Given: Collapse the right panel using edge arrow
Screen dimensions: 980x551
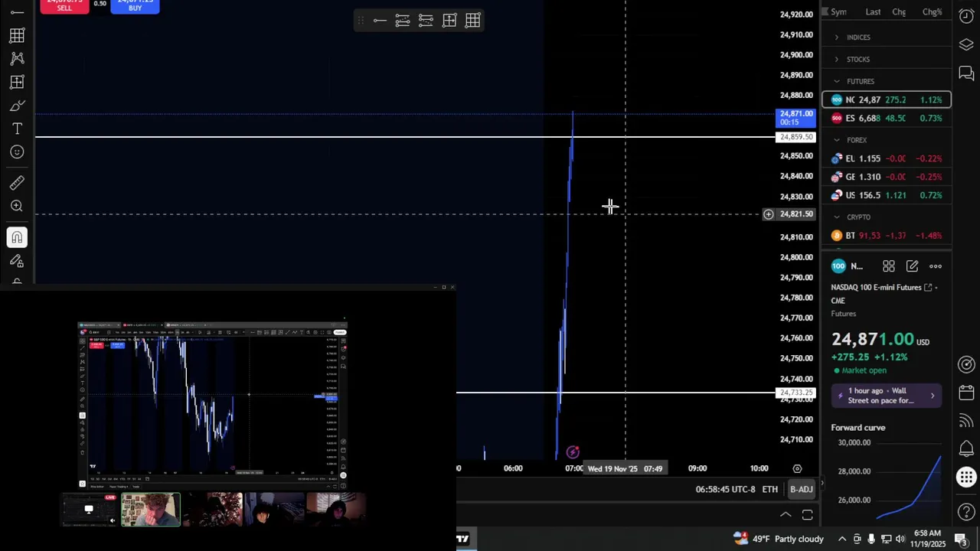Looking at the screenshot, I should point(822,483).
